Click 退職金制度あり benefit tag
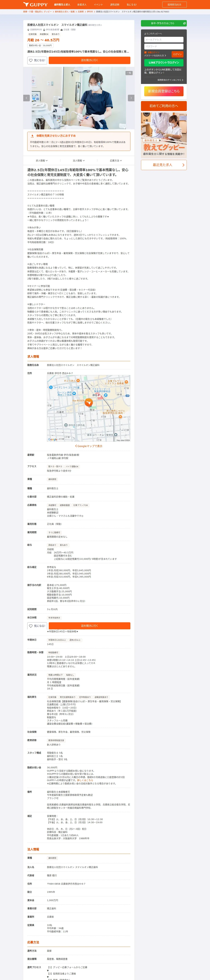The image size is (210, 980). pyautogui.click(x=101, y=697)
